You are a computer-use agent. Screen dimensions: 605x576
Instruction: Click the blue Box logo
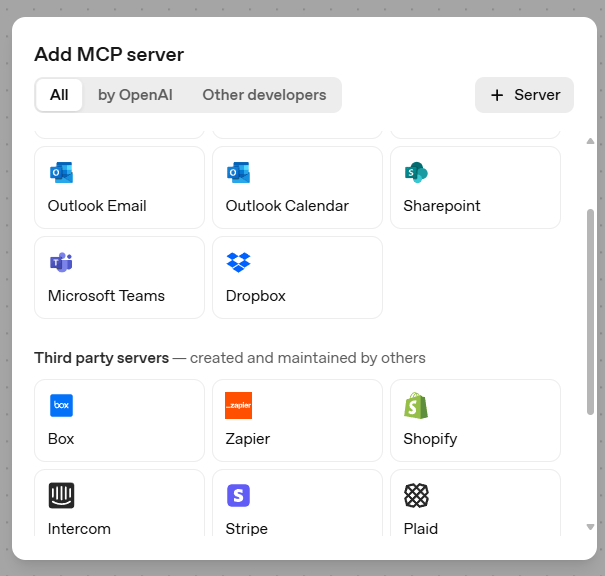61,405
